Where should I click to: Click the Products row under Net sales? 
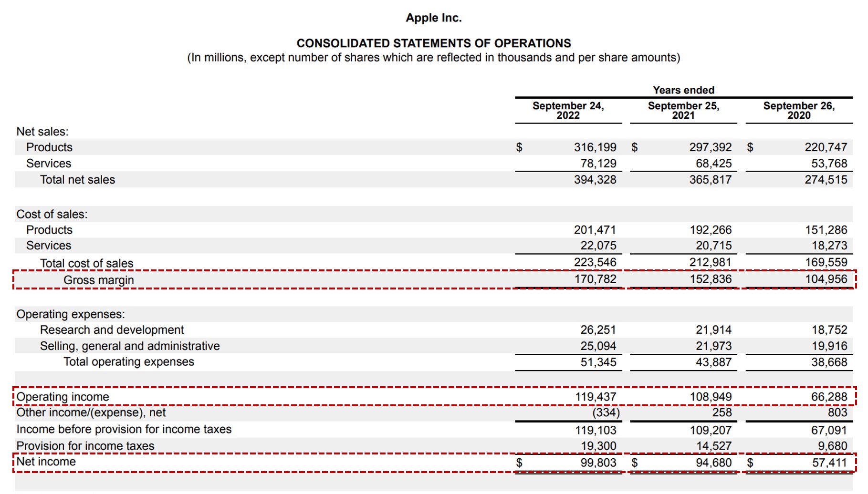[x=49, y=147]
